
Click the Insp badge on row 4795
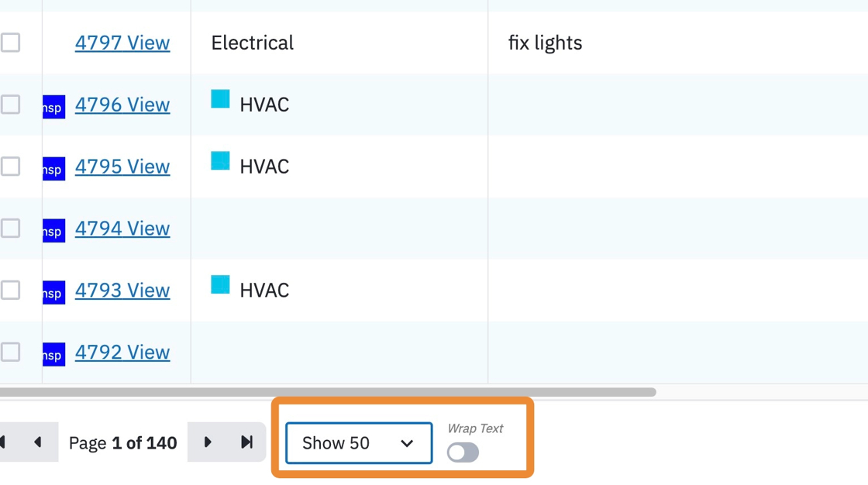[x=53, y=169]
